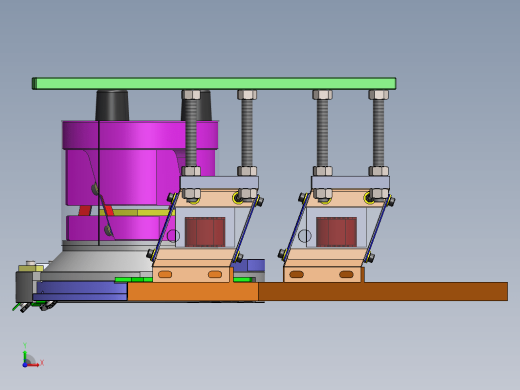Select the top hex nut on the rightmost rod

pos(379,95)
